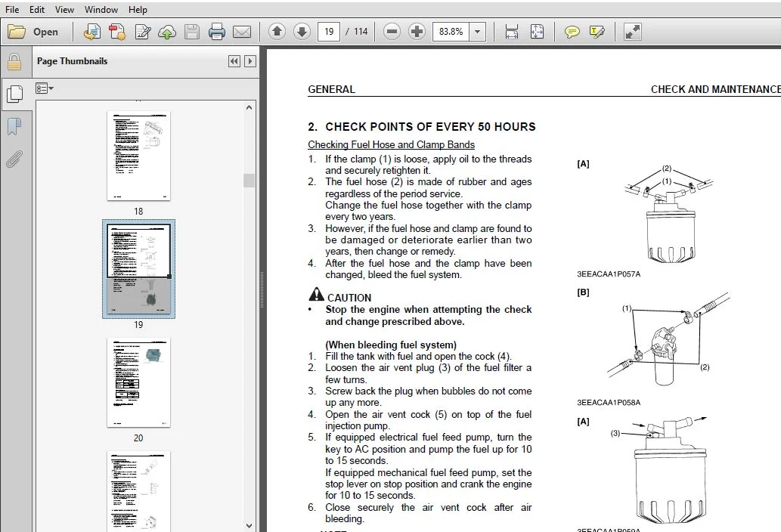Toggle the Page Thumbnails panel icon
Image resolution: width=781 pixels, height=532 pixels.
pyautogui.click(x=14, y=94)
